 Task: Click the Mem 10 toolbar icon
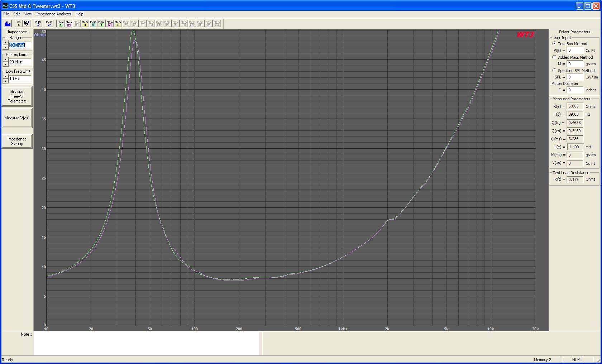(x=134, y=24)
